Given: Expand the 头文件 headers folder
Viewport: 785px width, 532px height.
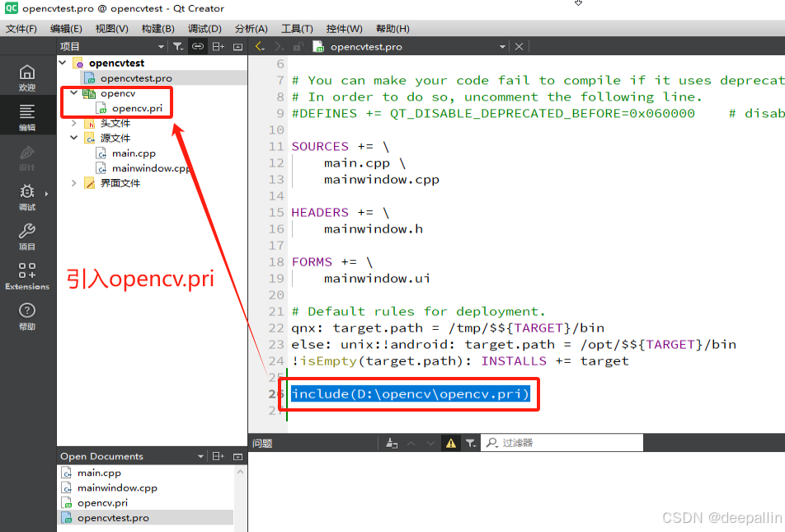Looking at the screenshot, I should (74, 123).
